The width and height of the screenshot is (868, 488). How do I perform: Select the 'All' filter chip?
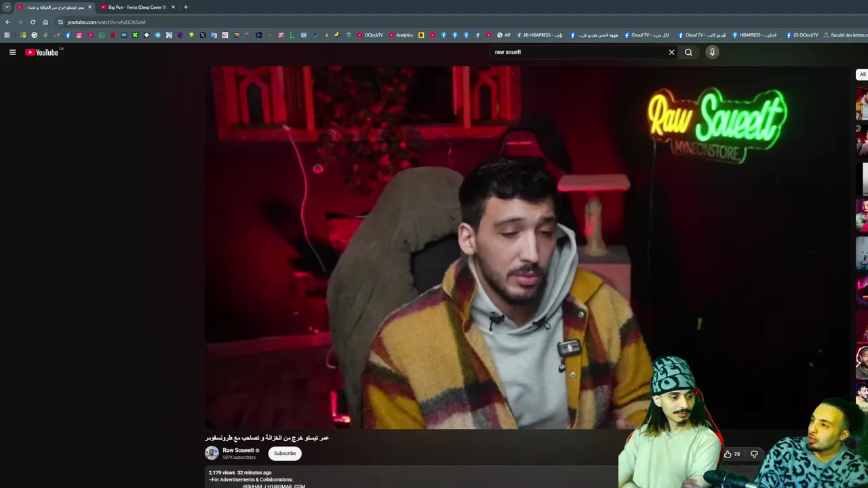(x=862, y=75)
